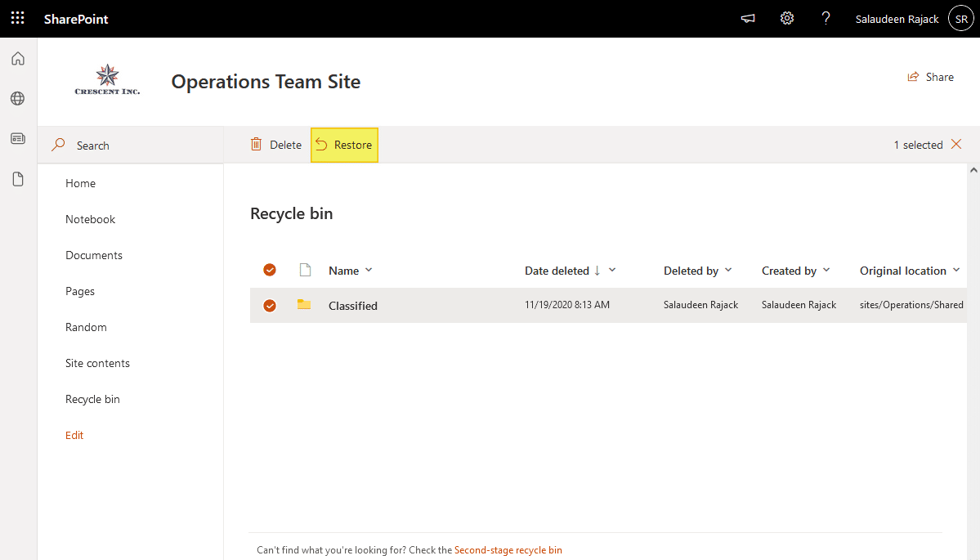Open the Microsoft 365 app launcher

[x=17, y=17]
